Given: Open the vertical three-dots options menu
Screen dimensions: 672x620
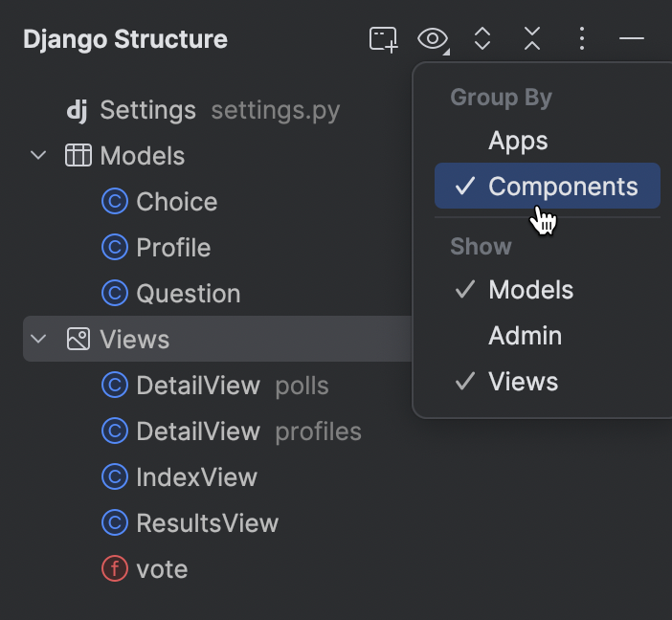Looking at the screenshot, I should (x=582, y=39).
